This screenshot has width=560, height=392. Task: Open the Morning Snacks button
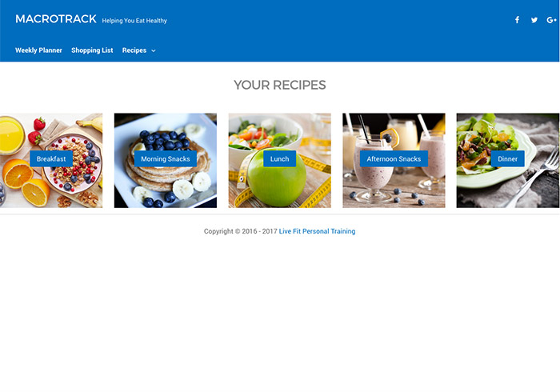pos(166,159)
